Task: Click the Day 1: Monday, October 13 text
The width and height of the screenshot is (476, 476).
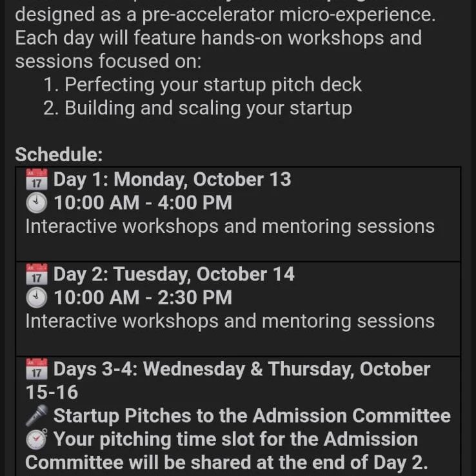Action: (172, 179)
